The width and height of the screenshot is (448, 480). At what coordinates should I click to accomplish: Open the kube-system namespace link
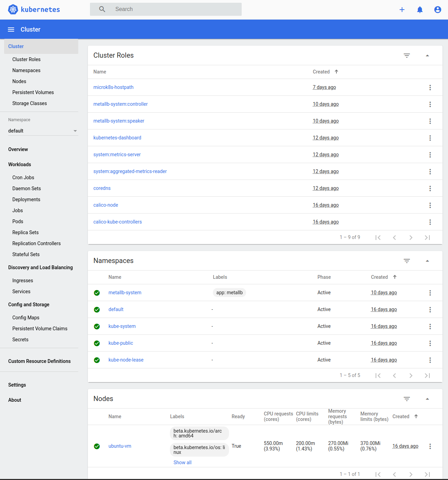coord(122,326)
